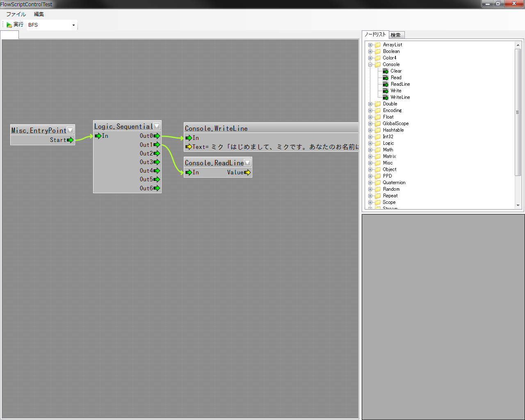525x420 pixels.
Task: Click the yellow Value output arrow on Console.ReadLine
Action: [x=247, y=172]
